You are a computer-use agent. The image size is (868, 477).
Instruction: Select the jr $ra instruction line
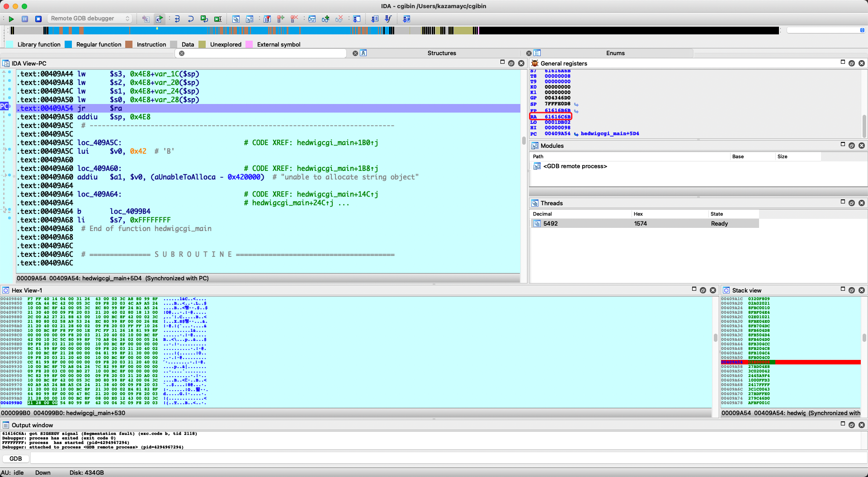click(268, 108)
